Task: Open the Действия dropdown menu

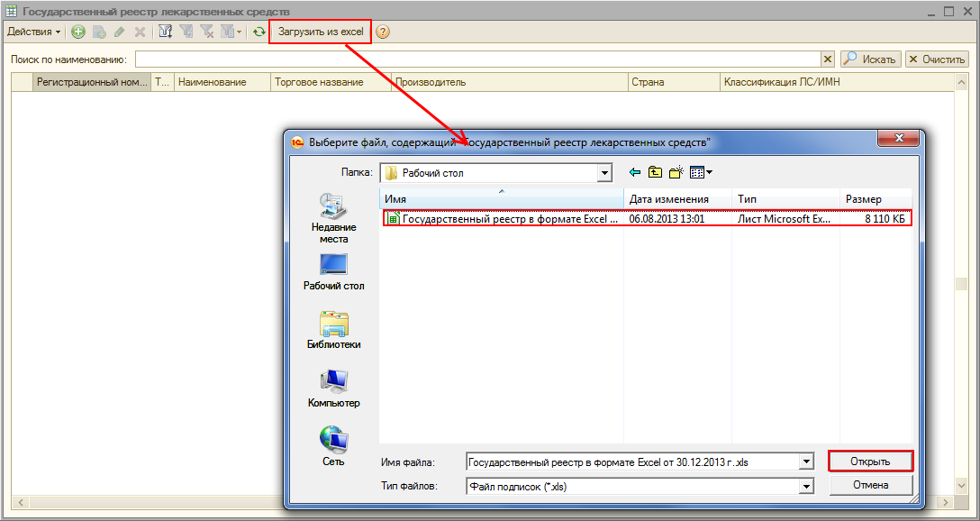Action: point(34,32)
